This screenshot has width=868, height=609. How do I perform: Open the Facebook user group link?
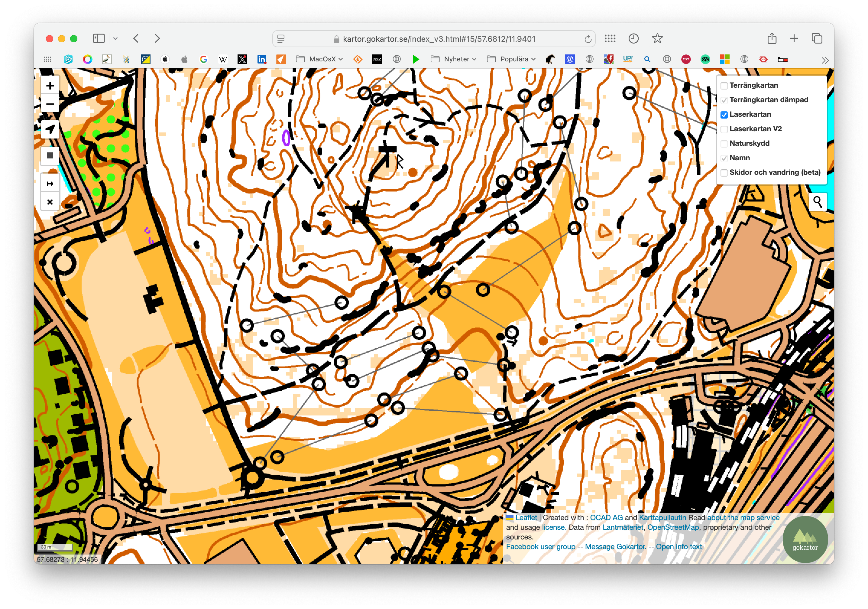tap(540, 547)
